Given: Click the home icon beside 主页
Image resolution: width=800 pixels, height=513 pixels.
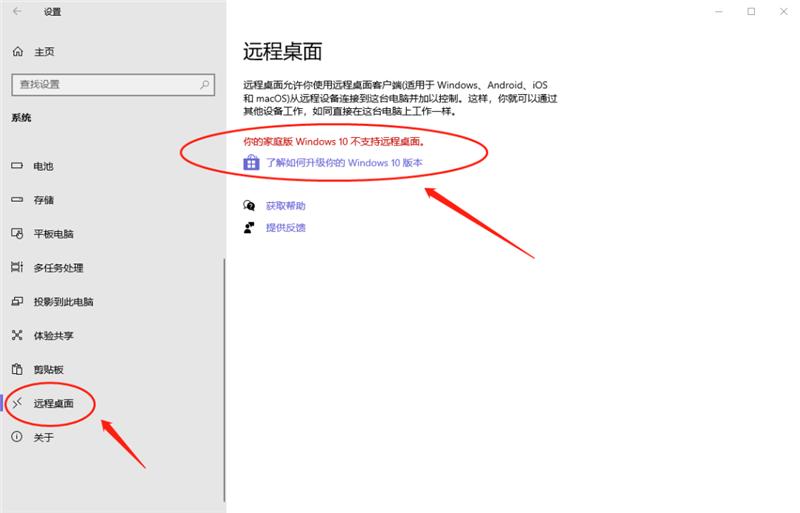Looking at the screenshot, I should tap(18, 52).
